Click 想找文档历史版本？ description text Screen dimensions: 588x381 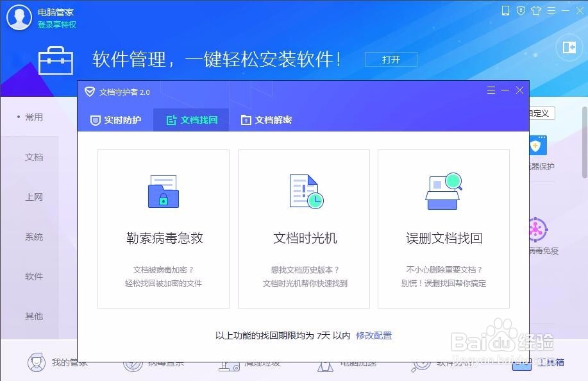305,269
